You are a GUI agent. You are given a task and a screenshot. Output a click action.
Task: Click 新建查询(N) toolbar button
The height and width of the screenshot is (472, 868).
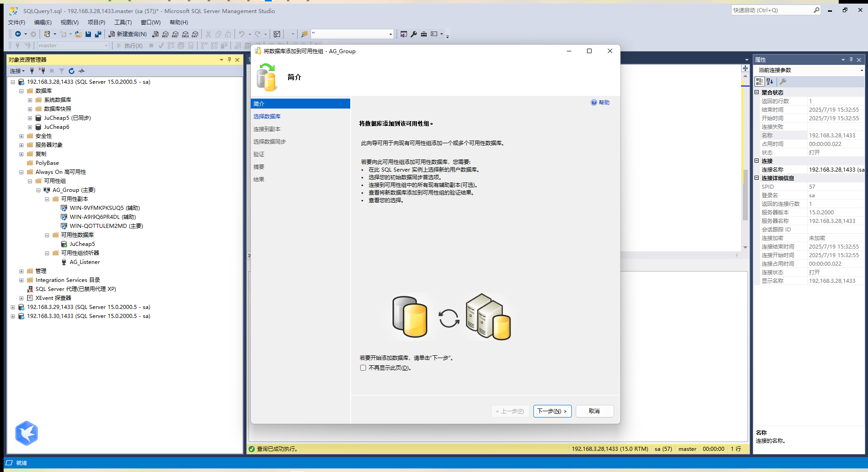pos(128,34)
